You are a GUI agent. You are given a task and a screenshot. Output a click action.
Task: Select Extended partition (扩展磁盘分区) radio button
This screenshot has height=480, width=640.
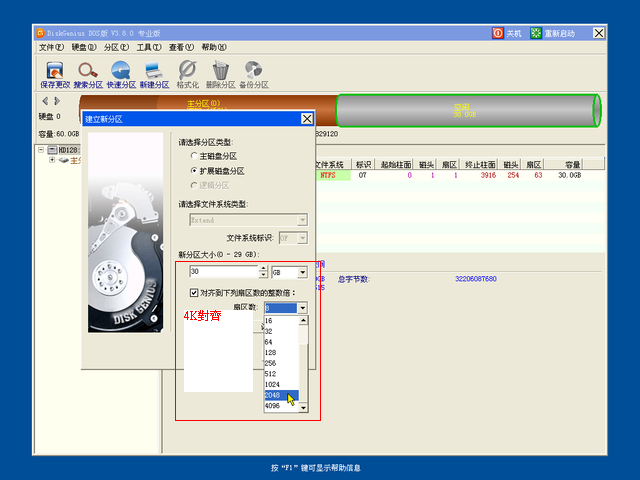point(194,171)
